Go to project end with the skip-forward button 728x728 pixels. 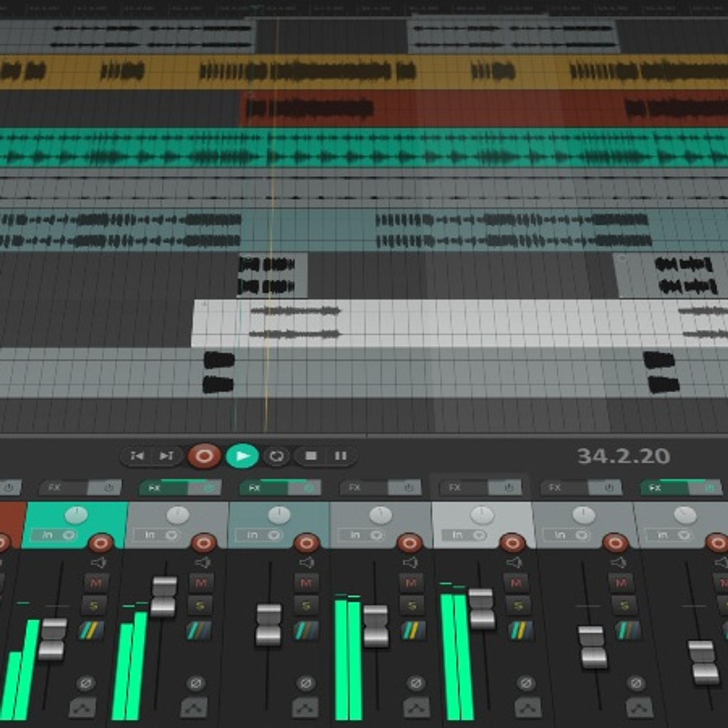[166, 456]
